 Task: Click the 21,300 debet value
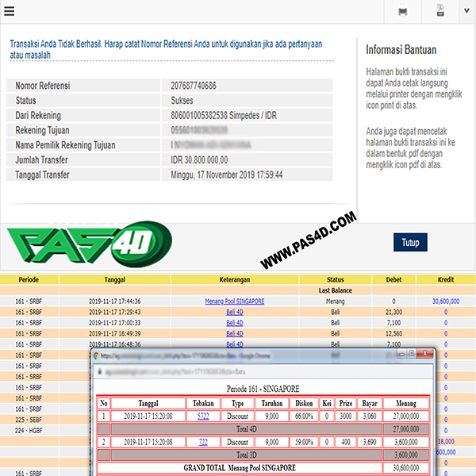(393, 312)
